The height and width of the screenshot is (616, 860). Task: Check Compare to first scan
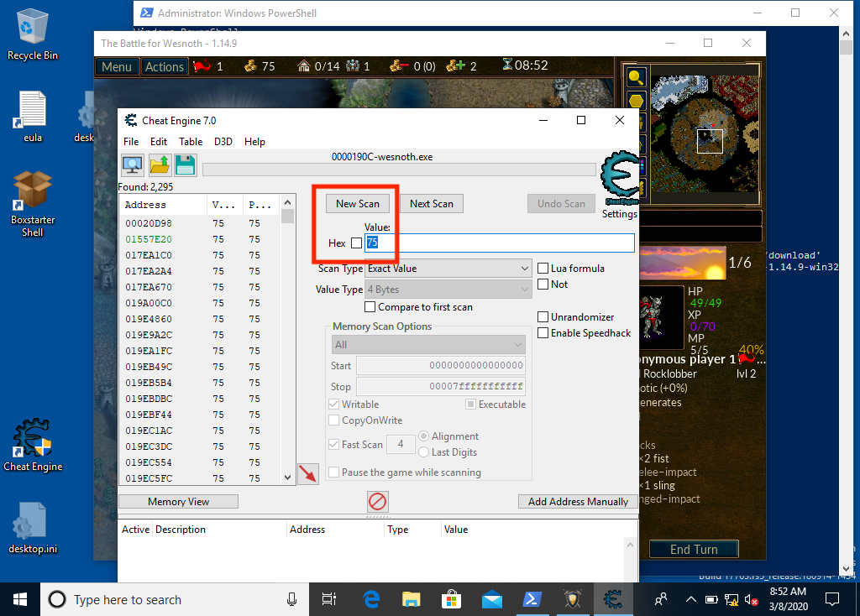(x=370, y=307)
